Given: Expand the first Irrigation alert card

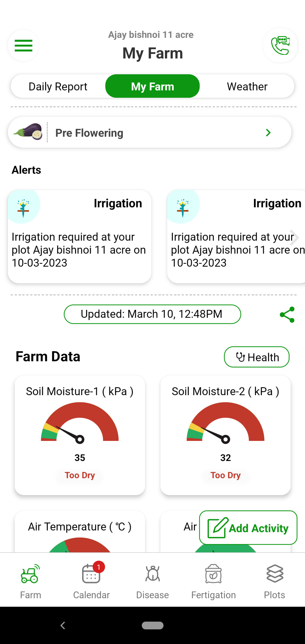Looking at the screenshot, I should pos(80,236).
